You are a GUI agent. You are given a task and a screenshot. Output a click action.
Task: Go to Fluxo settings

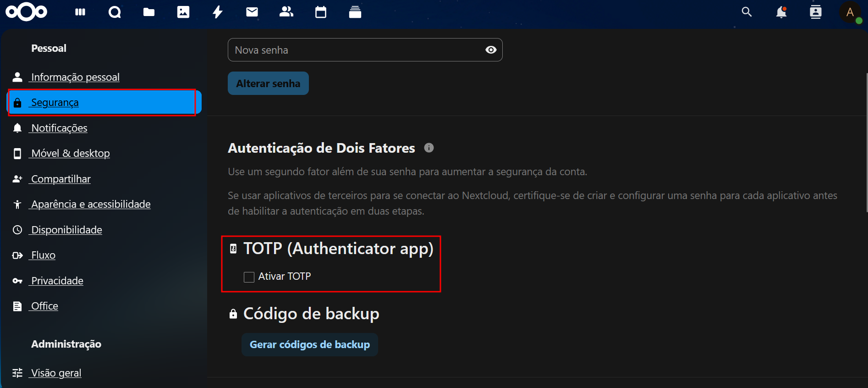tap(104, 255)
